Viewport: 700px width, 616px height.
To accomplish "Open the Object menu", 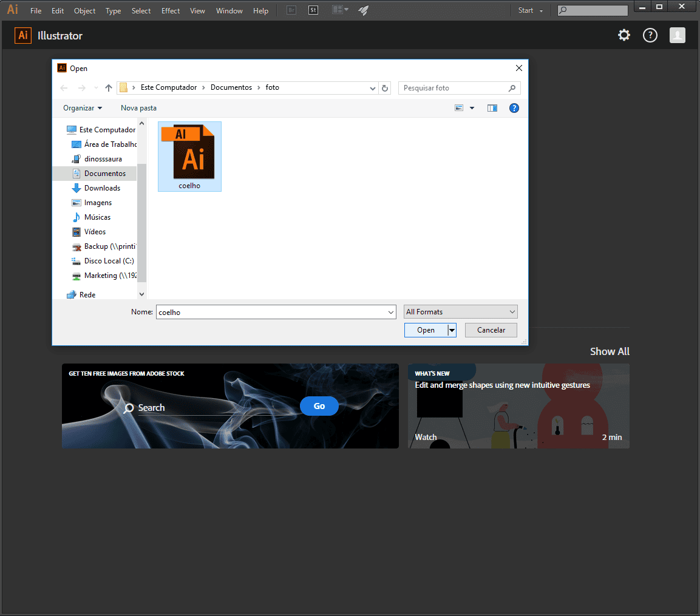I will click(85, 11).
